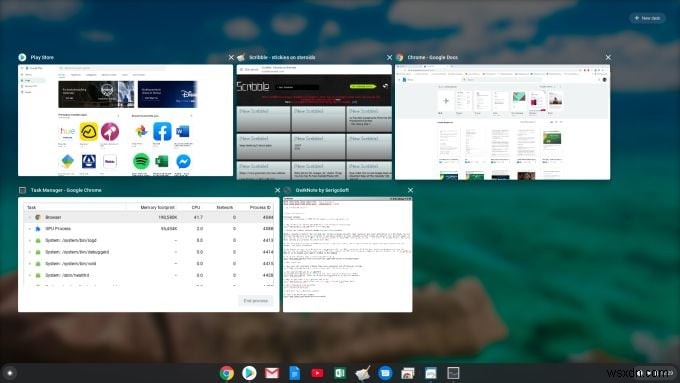Open the blue Messages shelf icon

tap(385, 373)
